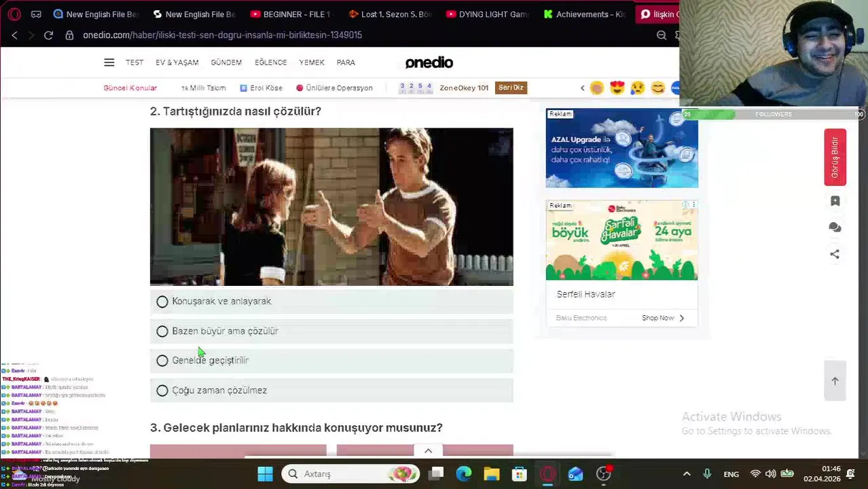The height and width of the screenshot is (489, 868).
Task: Click the notification bell in taskbar
Action: 850,474
